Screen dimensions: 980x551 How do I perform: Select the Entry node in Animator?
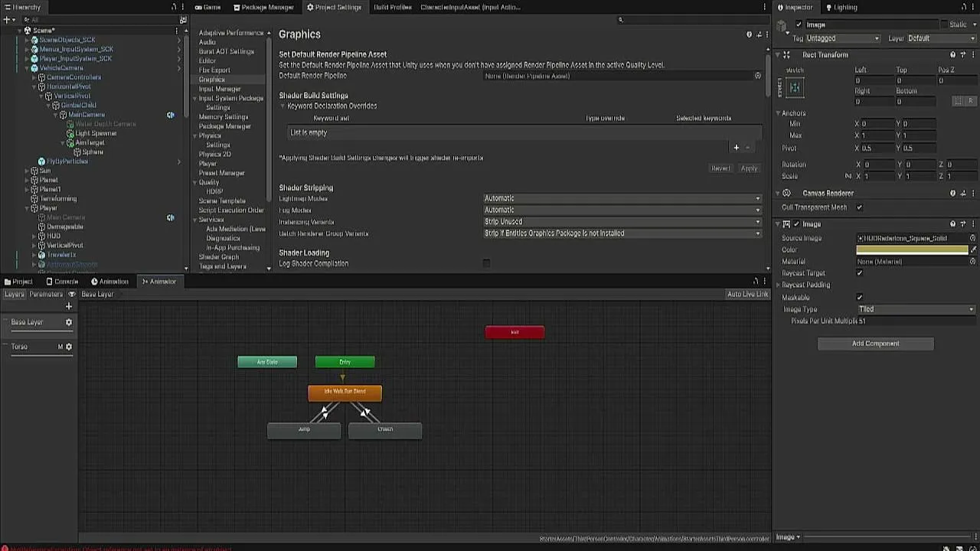pos(345,362)
